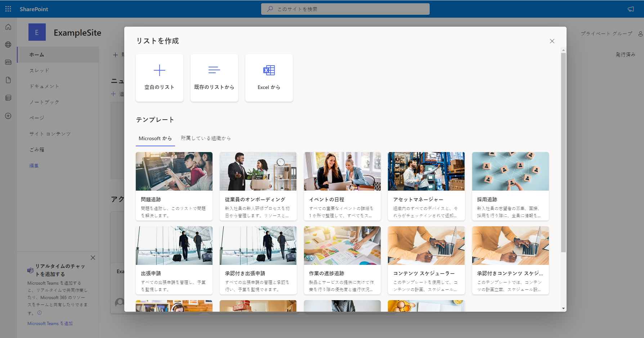Screen dimensions: 644x338
Task: Click the このサイトを検索 search box
Action: point(345,9)
